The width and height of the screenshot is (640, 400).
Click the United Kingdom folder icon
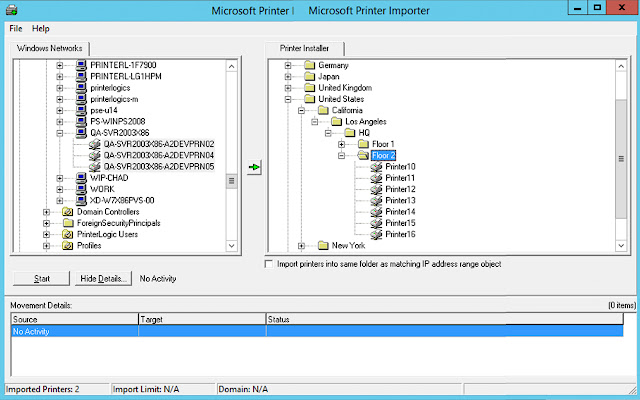pyautogui.click(x=310, y=88)
